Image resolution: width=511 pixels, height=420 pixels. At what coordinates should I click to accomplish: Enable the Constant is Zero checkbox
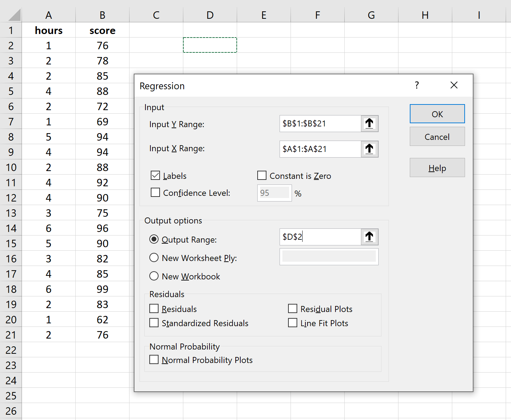pos(262,176)
